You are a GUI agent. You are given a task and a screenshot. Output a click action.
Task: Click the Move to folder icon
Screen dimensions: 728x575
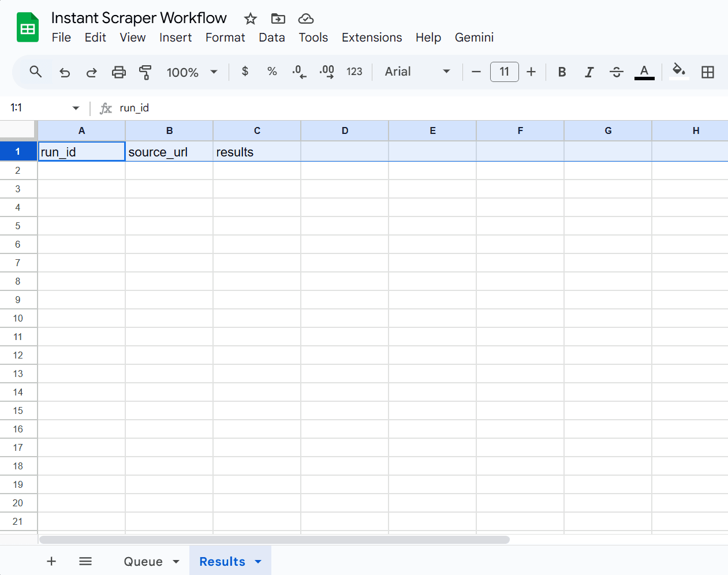(x=278, y=18)
